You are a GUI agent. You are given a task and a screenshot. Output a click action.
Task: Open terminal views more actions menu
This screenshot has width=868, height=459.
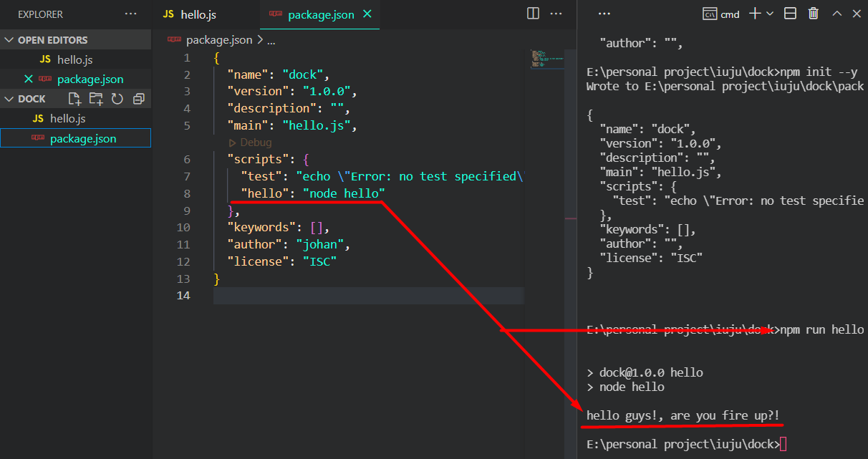(x=604, y=14)
